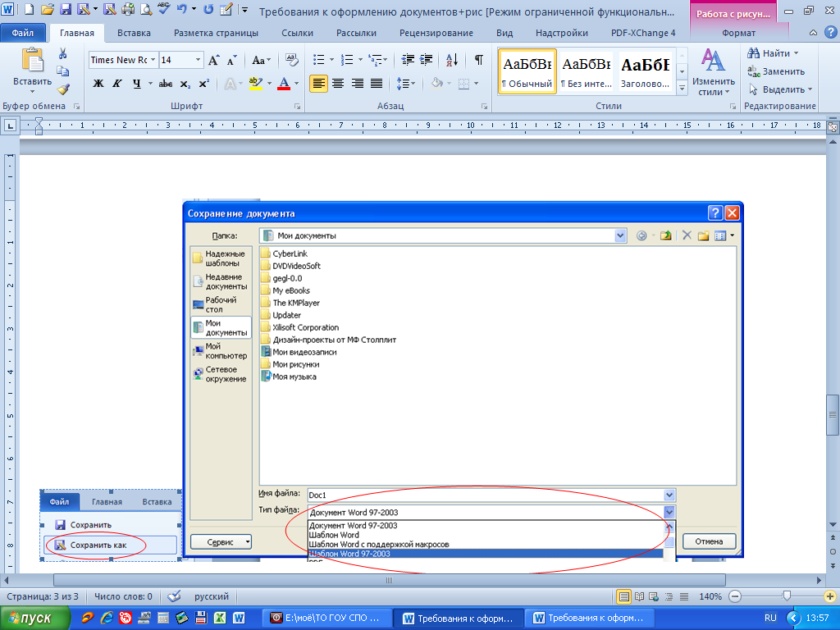Click the Cut scissors icon

click(62, 53)
